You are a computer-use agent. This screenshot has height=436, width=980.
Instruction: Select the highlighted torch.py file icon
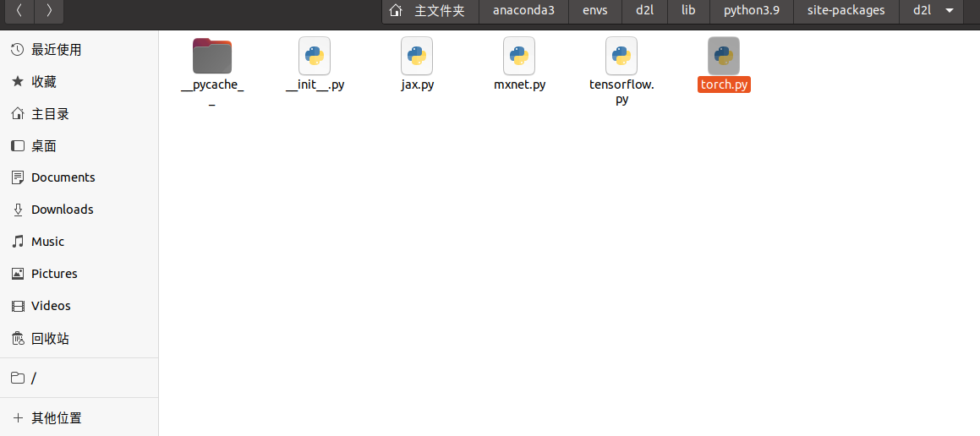(724, 56)
